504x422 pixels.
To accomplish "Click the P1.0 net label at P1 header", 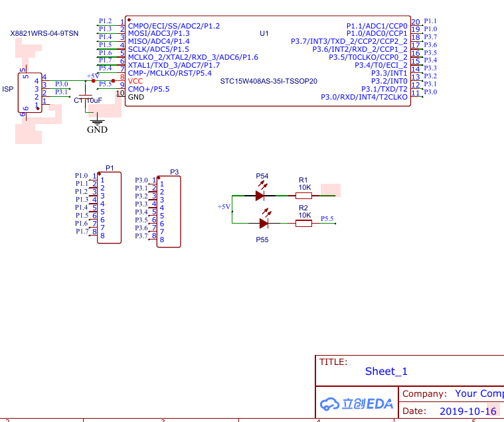I will point(81,176).
